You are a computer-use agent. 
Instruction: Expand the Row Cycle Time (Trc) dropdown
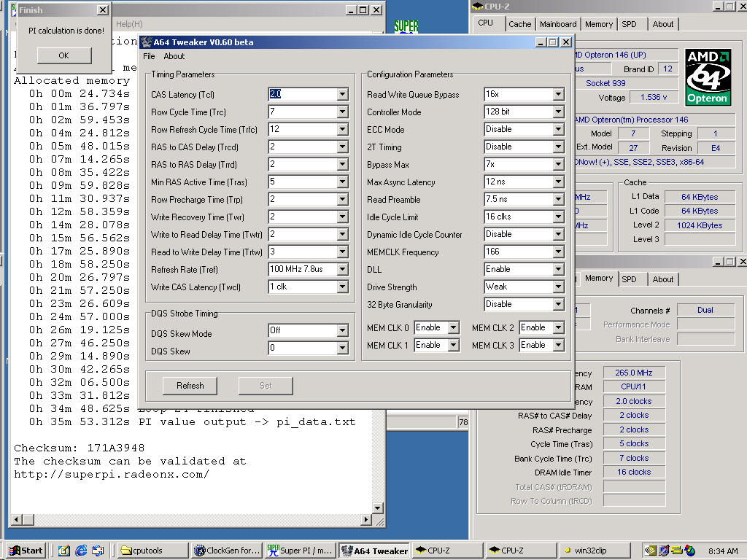coord(343,112)
